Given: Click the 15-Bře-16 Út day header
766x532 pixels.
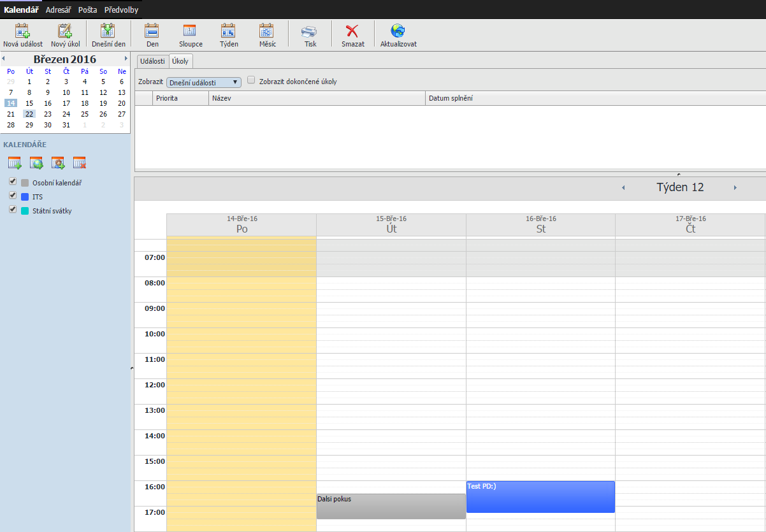Looking at the screenshot, I should click(x=391, y=225).
